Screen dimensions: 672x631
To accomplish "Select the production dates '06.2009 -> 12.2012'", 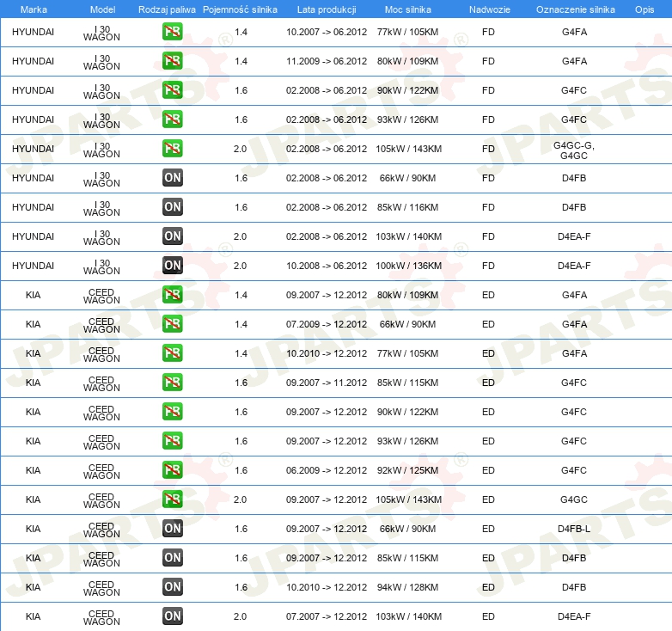I will tap(327, 470).
